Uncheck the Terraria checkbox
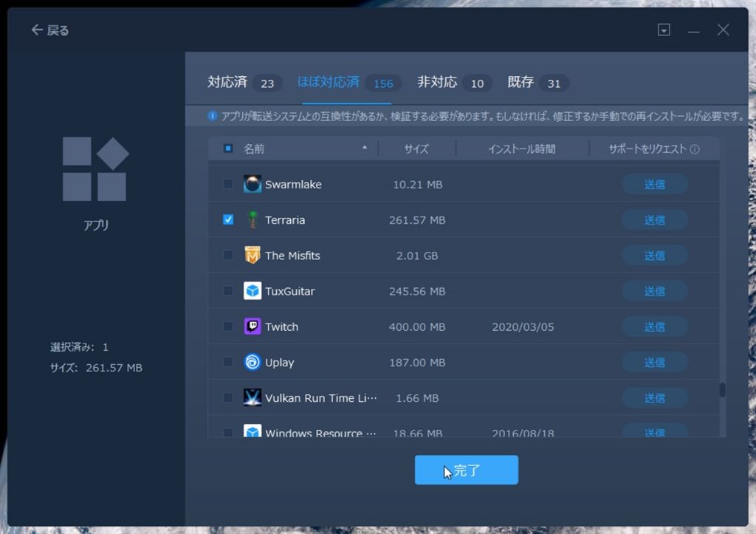 228,220
